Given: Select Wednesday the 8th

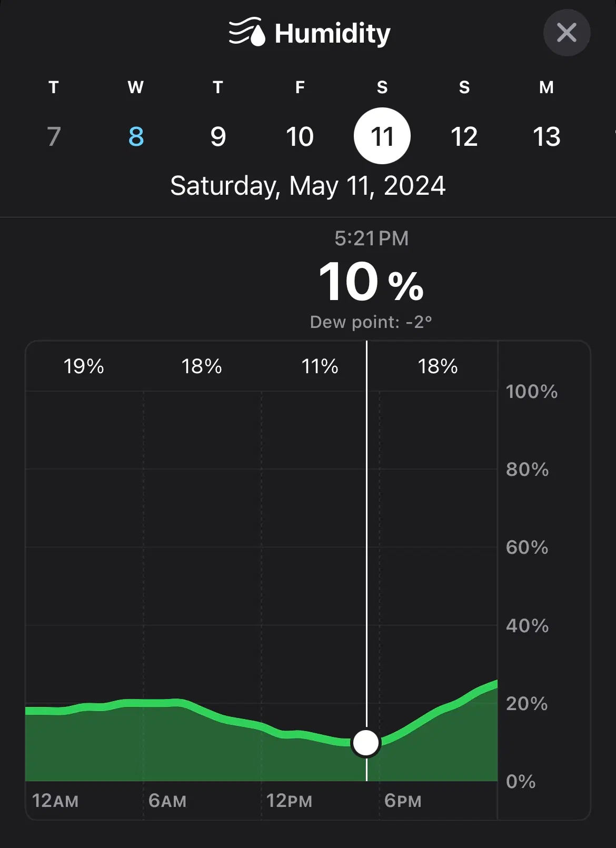Looking at the screenshot, I should click(x=136, y=136).
